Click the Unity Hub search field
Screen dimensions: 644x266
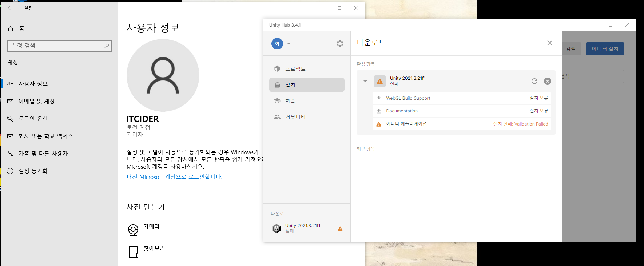coord(593,76)
